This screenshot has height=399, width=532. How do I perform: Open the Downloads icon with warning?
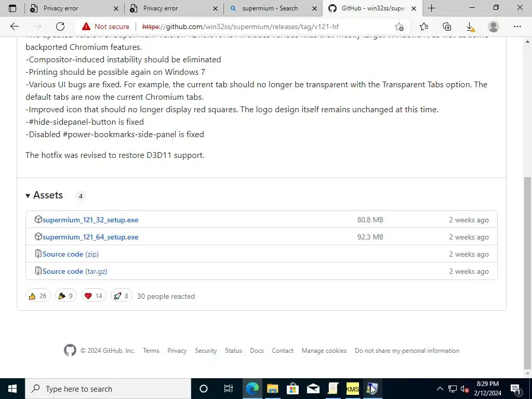pyautogui.click(x=470, y=26)
